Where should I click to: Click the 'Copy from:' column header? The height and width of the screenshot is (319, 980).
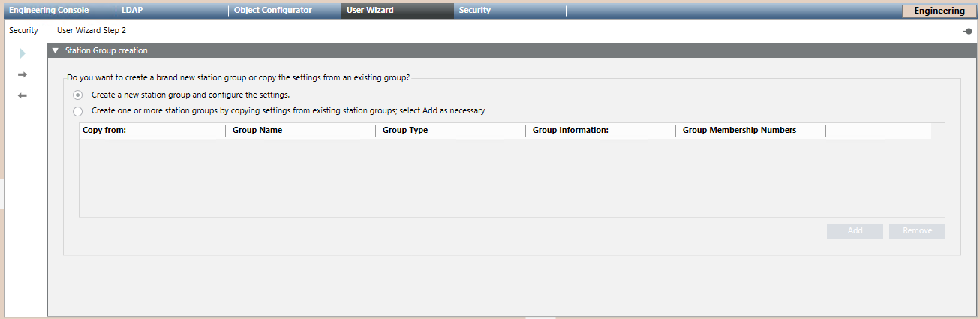pyautogui.click(x=104, y=131)
